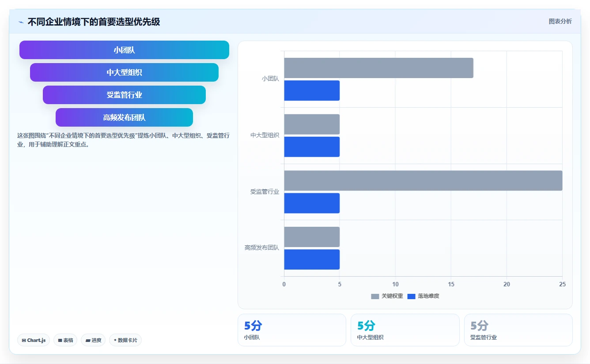Click the 小团队 y-axis label
590x364 pixels.
(270, 79)
